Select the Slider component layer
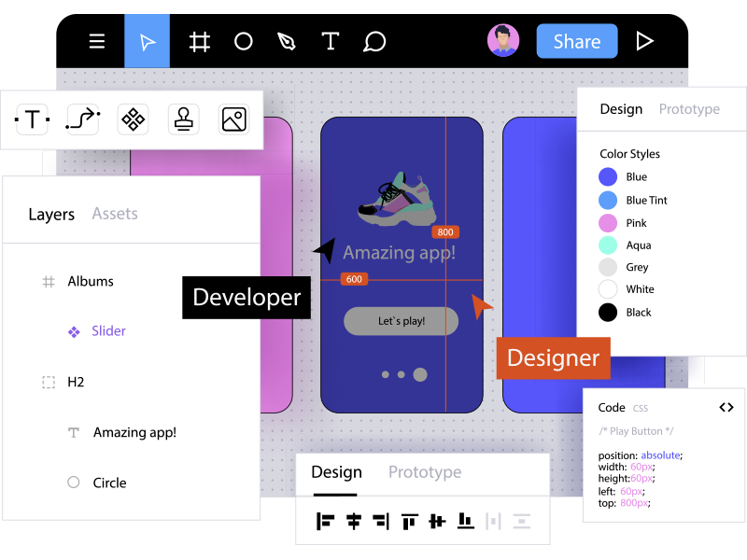The width and height of the screenshot is (747, 560). pyautogui.click(x=108, y=331)
